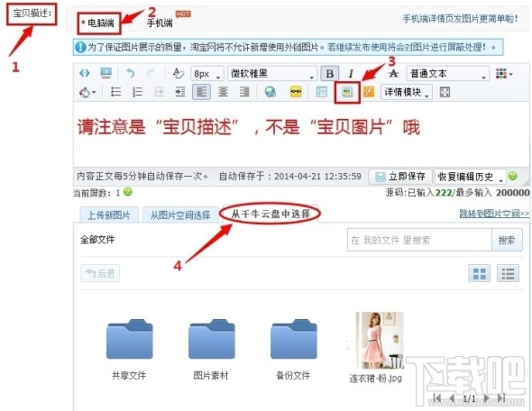Click the green help icon beside 恢复编辑历史
The height and width of the screenshot is (411, 532).
513,176
